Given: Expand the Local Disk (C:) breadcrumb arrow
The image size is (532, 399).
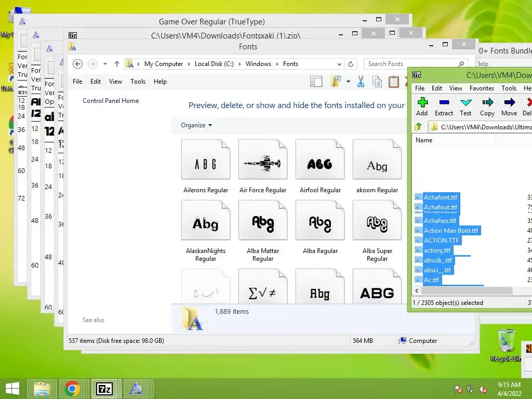Looking at the screenshot, I should pyautogui.click(x=240, y=64).
